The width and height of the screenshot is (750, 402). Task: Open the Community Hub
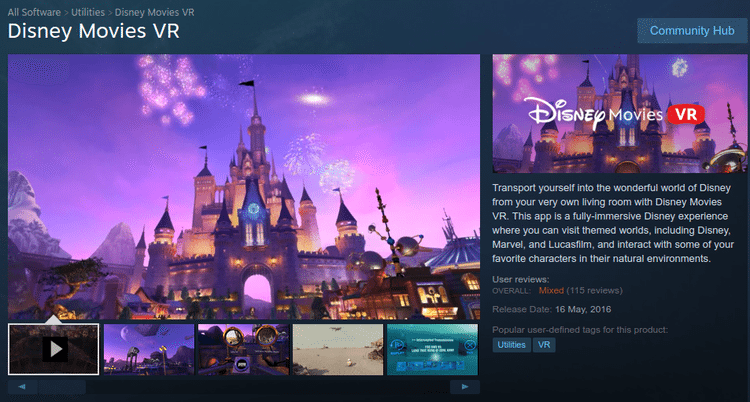[692, 31]
